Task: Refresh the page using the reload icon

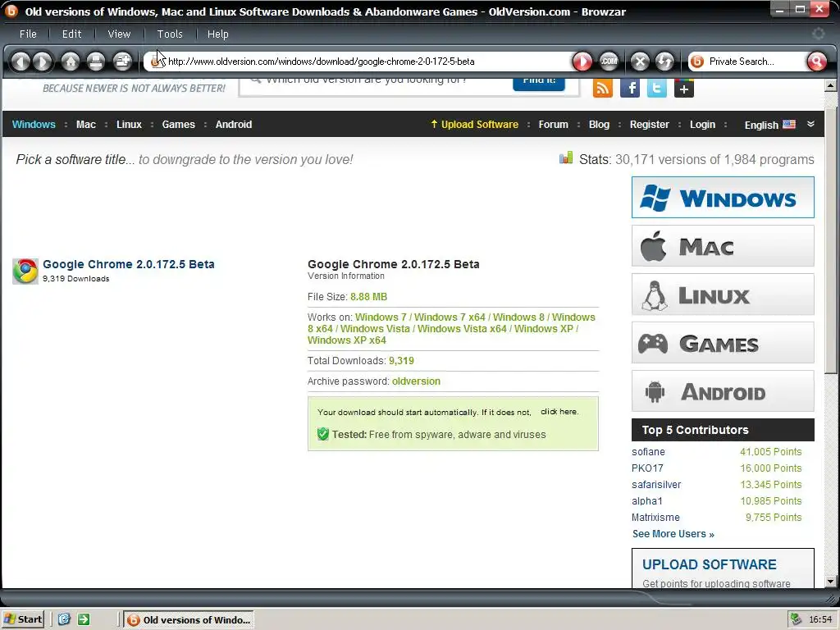Action: coord(664,62)
